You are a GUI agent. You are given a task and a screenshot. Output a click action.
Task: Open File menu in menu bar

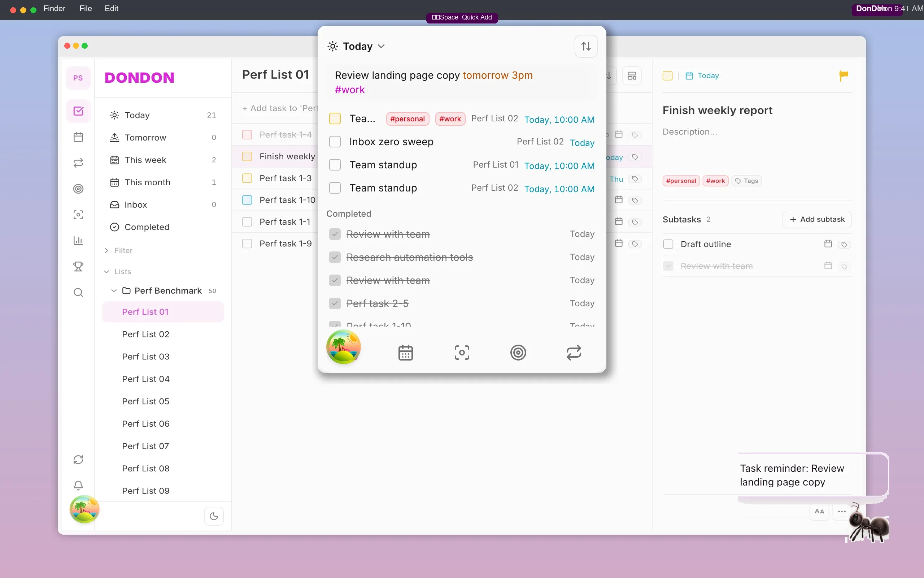[86, 8]
